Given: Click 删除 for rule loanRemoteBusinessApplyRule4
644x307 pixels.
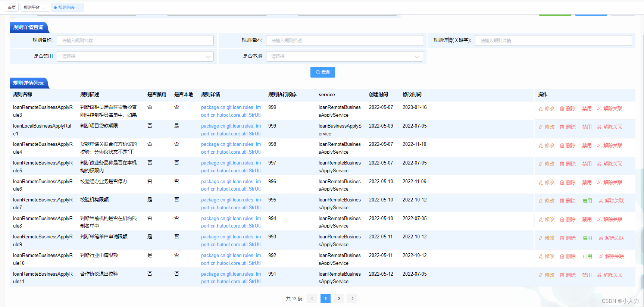Looking at the screenshot, I should (568, 145).
